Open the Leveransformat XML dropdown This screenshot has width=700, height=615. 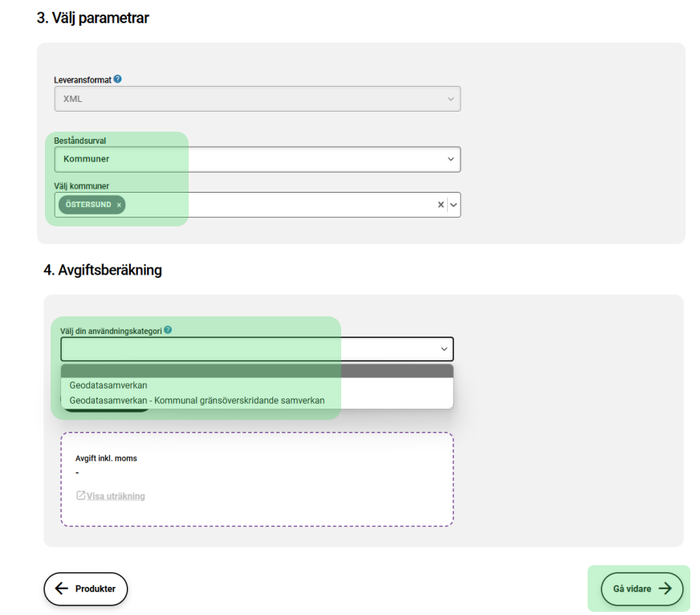point(257,99)
